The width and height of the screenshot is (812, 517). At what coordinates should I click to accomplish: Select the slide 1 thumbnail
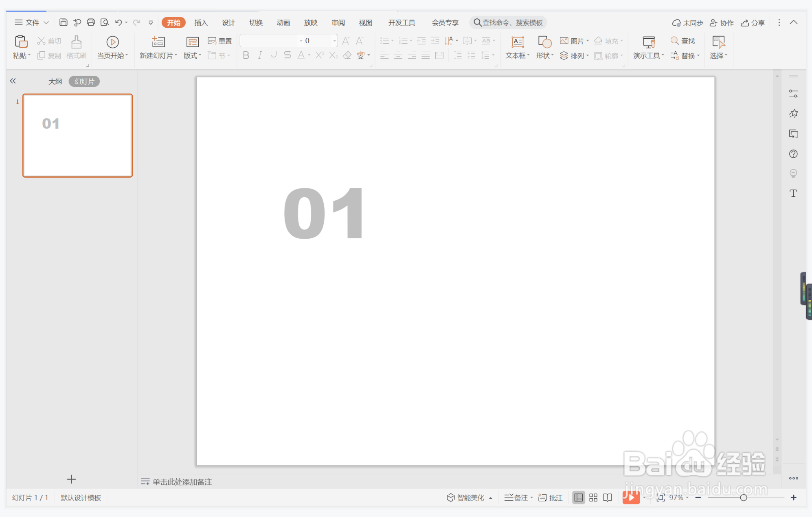click(x=77, y=135)
